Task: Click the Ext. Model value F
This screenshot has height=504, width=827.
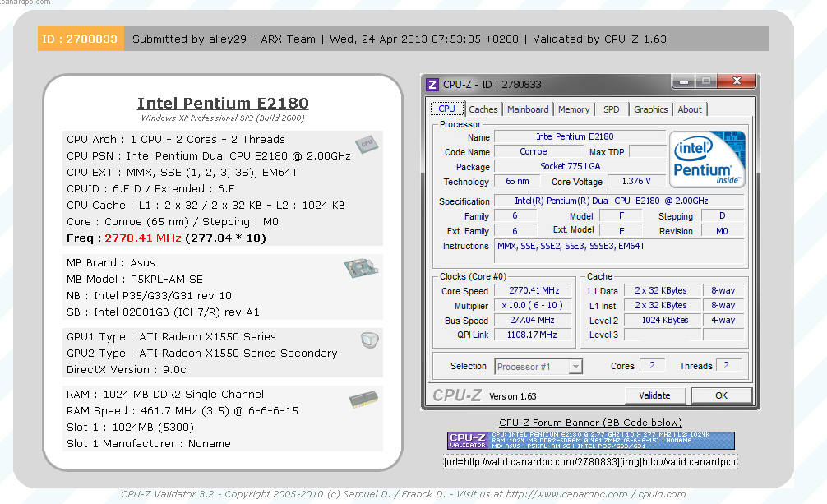Action: pyautogui.click(x=621, y=231)
